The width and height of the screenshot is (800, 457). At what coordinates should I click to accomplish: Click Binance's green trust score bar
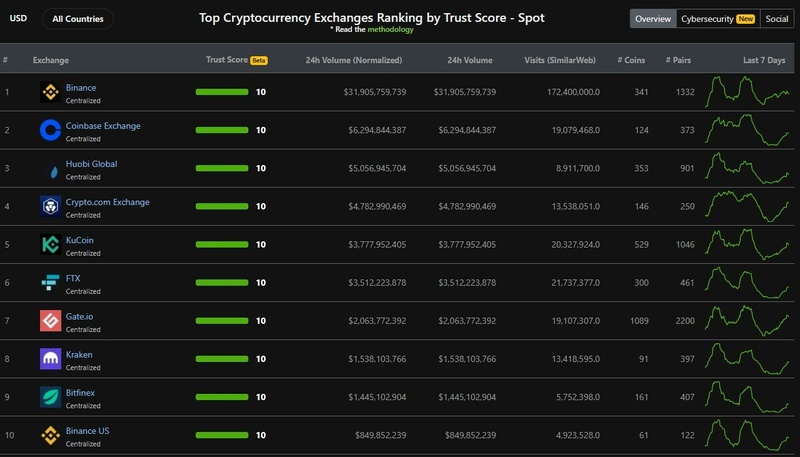(222, 92)
